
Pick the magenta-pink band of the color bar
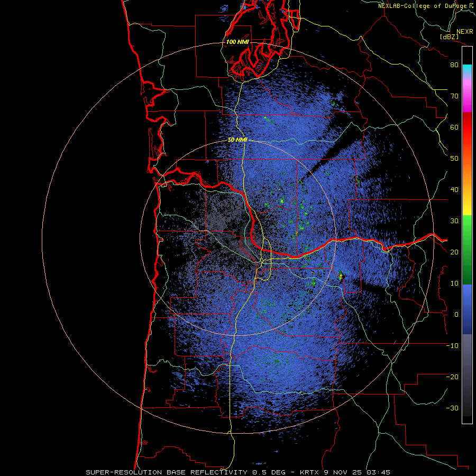(467, 95)
